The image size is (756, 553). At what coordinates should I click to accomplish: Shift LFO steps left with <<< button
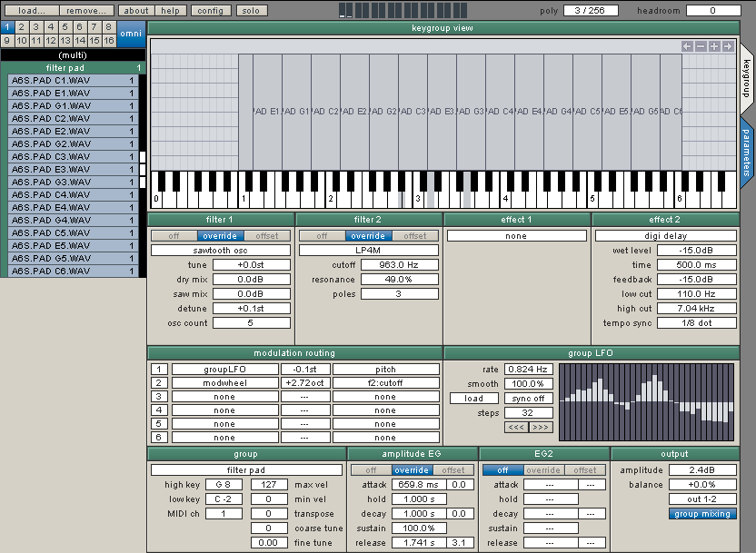[516, 426]
